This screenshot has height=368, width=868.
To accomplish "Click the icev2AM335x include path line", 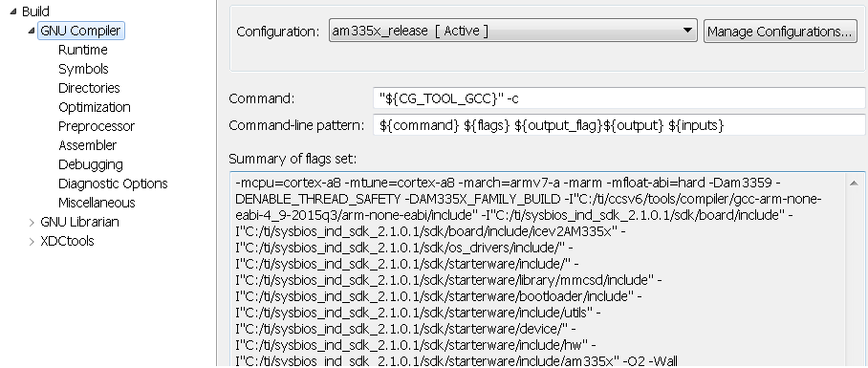I will 431,231.
